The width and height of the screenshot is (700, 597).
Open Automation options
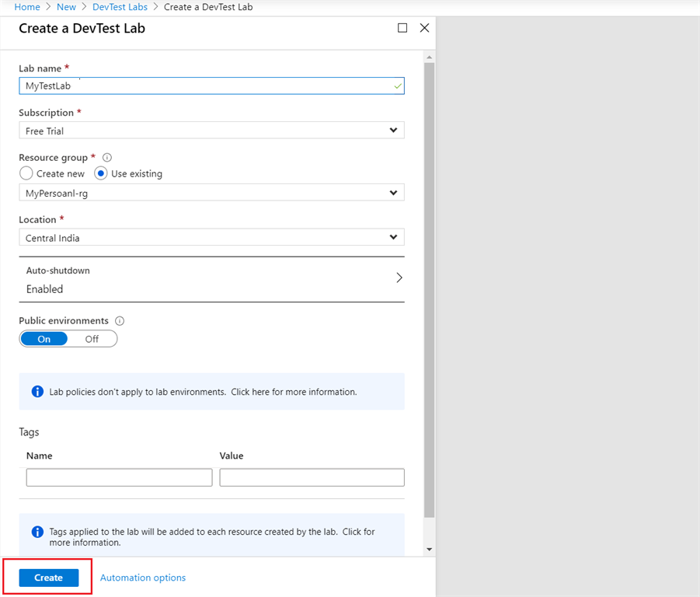(x=142, y=578)
